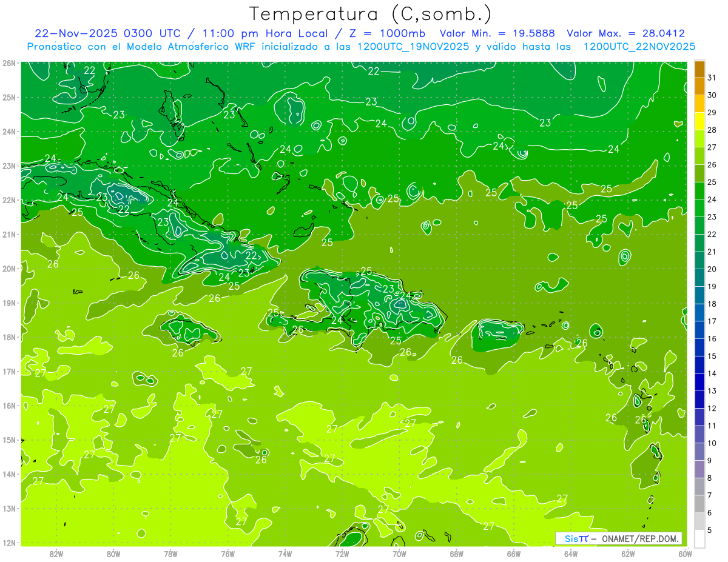Click the map title "Temperatura (C,somb.)"

pyautogui.click(x=371, y=14)
